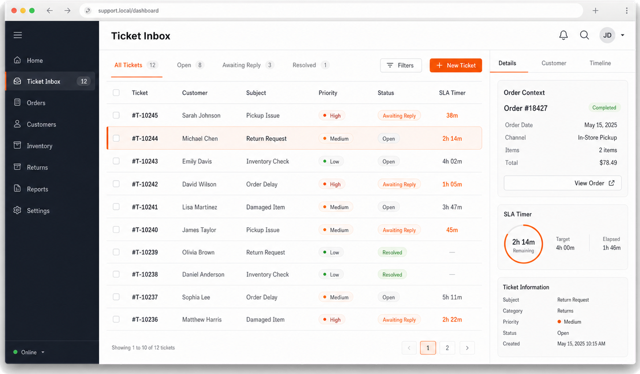The height and width of the screenshot is (374, 640).
Task: Click the SLA Timer circular progress ring
Action: pos(523,244)
